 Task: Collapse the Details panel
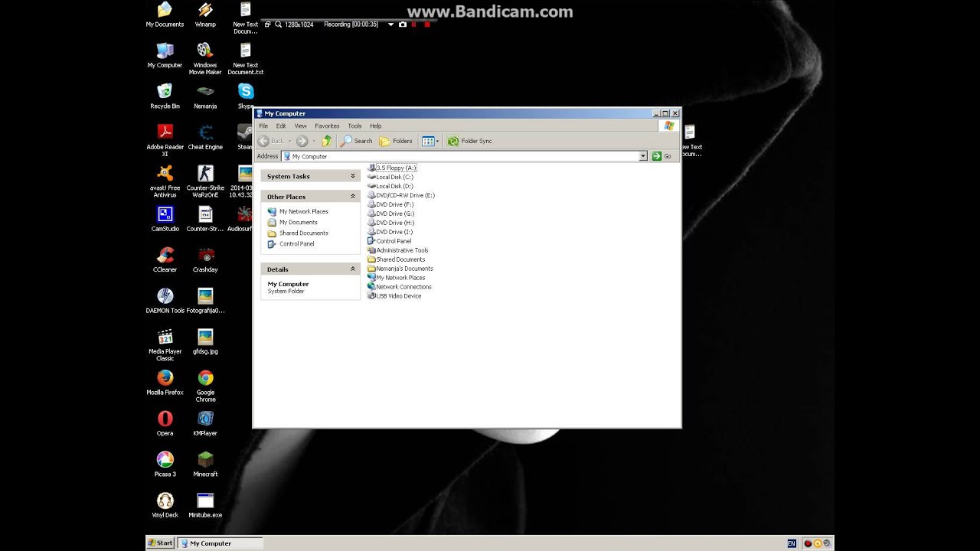[x=353, y=269]
